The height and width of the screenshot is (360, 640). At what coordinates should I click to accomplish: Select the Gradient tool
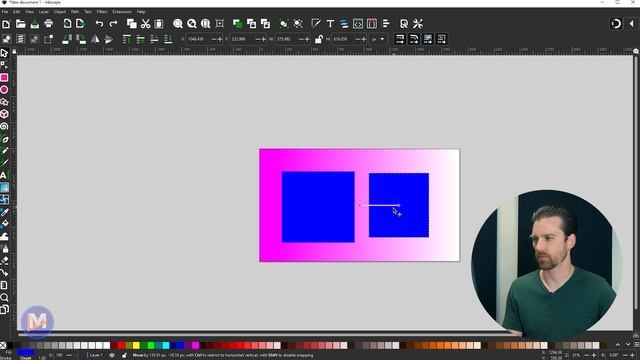click(x=4, y=188)
